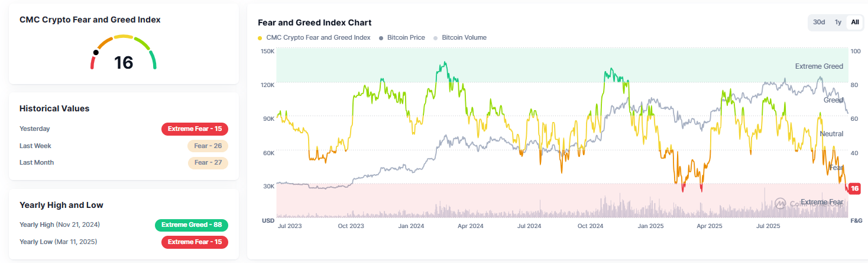Click the gauge value 16 on the index card
Image resolution: width=868 pixels, height=263 pixels.
click(x=124, y=63)
